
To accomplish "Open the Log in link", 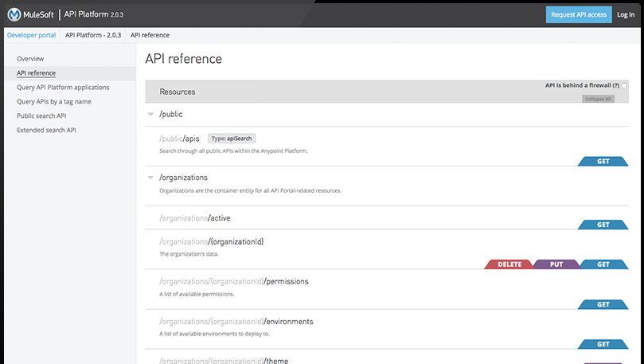I will (x=626, y=14).
